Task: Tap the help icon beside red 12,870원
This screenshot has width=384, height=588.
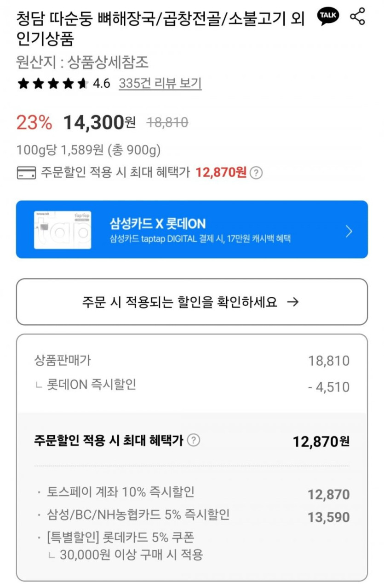Action: [x=257, y=173]
